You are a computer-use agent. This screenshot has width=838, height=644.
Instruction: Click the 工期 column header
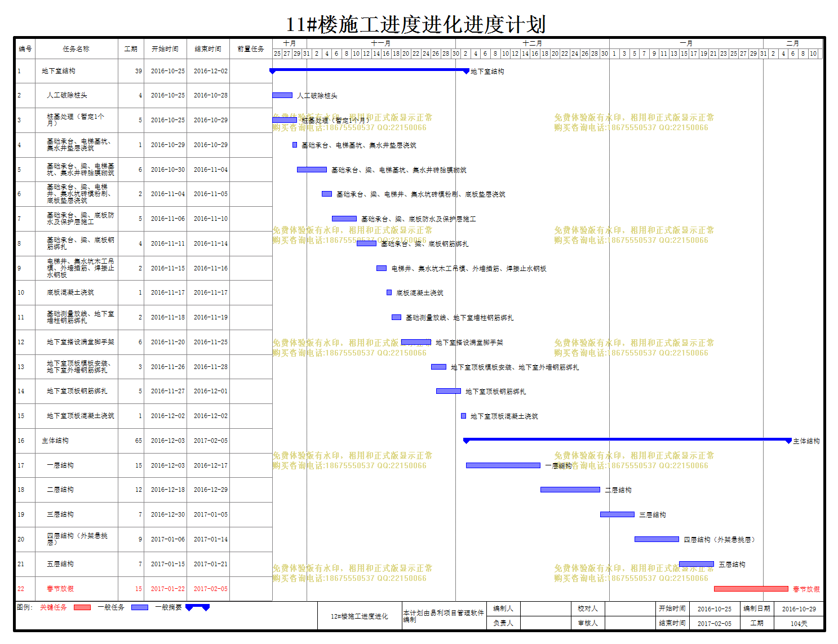pyautogui.click(x=131, y=49)
